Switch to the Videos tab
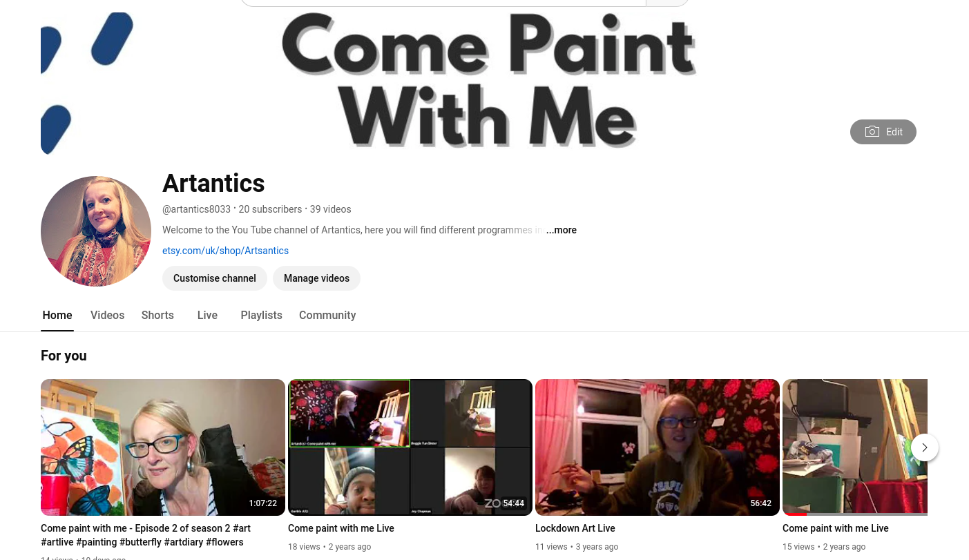Screen dimensions: 969x560 pos(107,315)
